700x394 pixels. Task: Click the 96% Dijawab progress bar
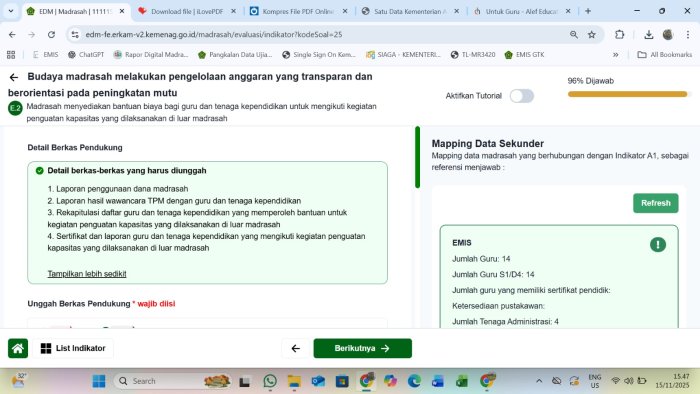tap(628, 94)
